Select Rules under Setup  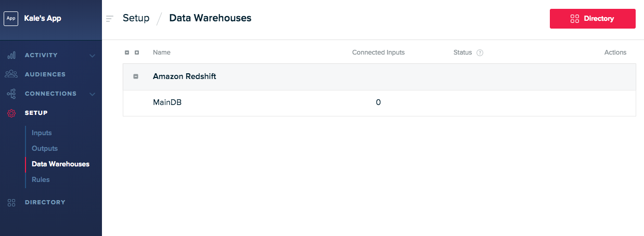click(41, 180)
